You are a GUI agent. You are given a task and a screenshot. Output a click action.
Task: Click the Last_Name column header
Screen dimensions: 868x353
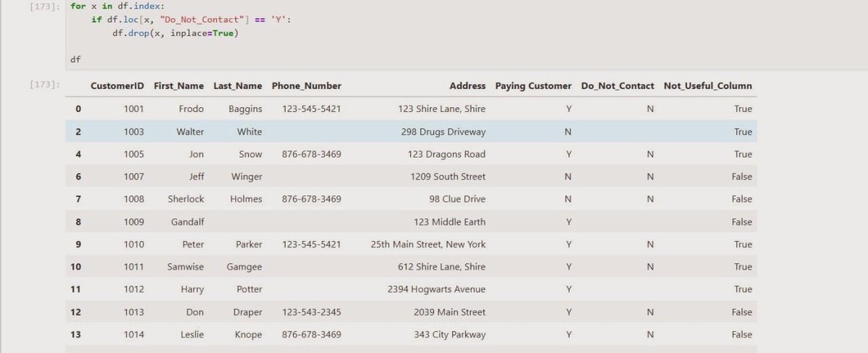click(238, 86)
